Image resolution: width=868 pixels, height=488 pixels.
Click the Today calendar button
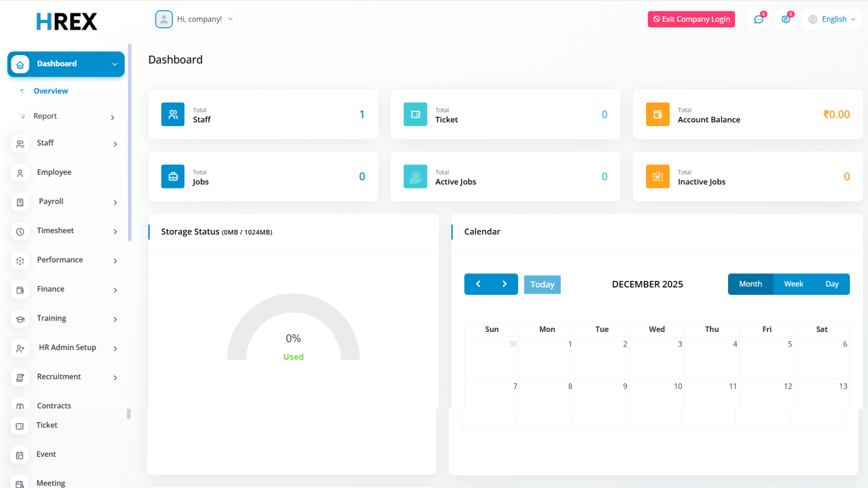tap(542, 284)
